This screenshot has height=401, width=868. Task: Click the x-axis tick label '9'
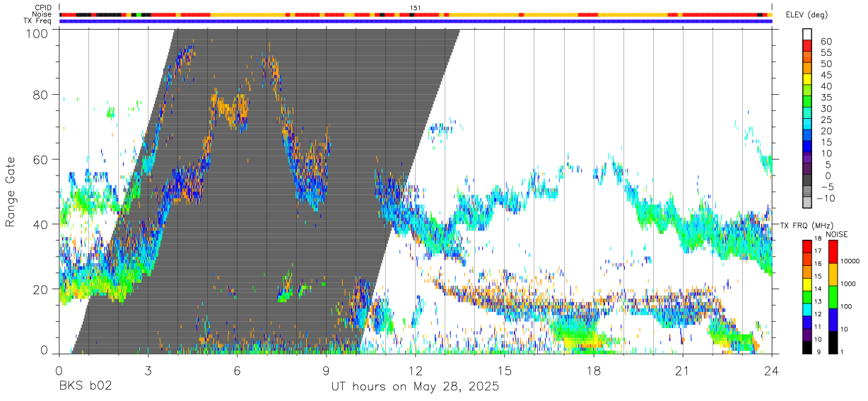click(326, 370)
